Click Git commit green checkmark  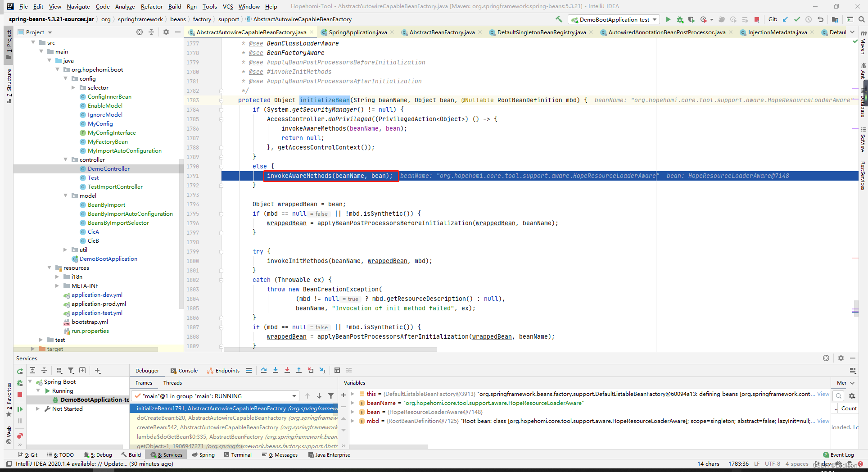coord(797,19)
